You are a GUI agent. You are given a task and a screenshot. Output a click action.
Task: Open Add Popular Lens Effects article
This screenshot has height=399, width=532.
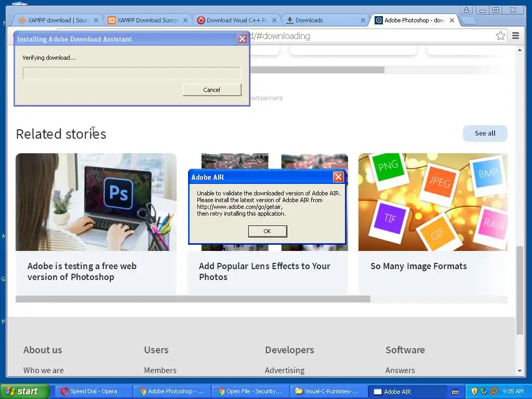pyautogui.click(x=264, y=271)
